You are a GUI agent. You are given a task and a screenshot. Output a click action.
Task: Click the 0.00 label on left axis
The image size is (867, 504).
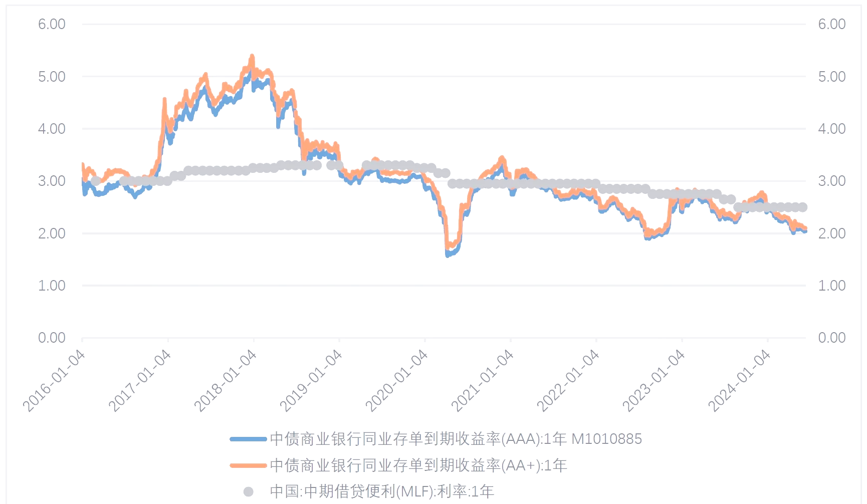(52, 338)
